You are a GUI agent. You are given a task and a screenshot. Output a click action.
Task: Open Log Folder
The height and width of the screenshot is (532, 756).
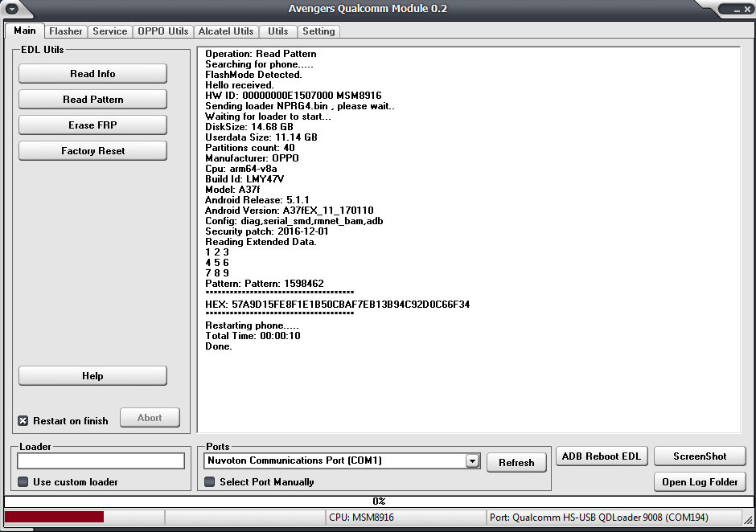tap(700, 482)
